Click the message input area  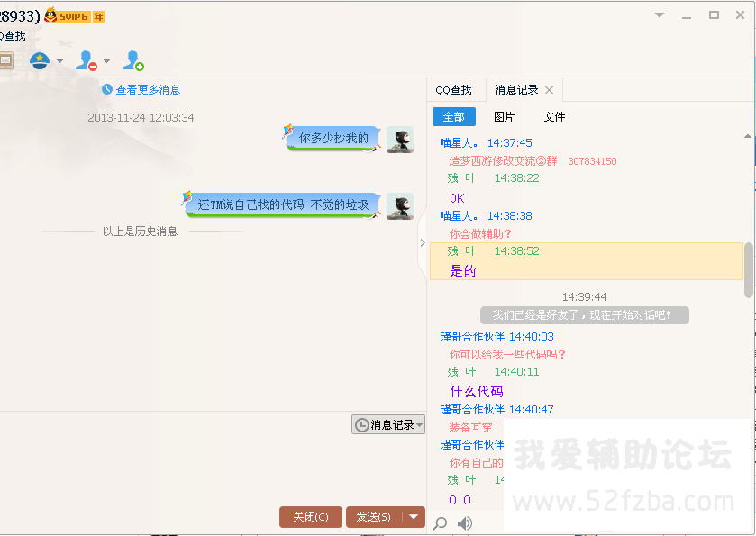212,470
